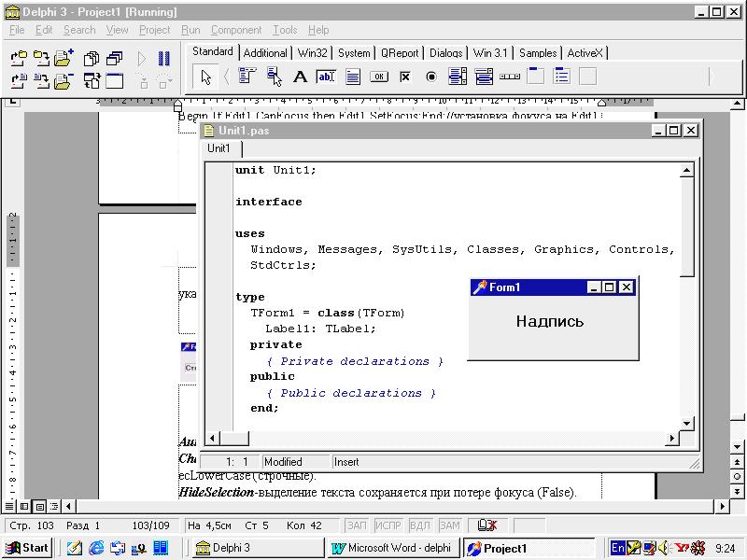Click the Word spelling status book icon
747x560 pixels.
486,525
